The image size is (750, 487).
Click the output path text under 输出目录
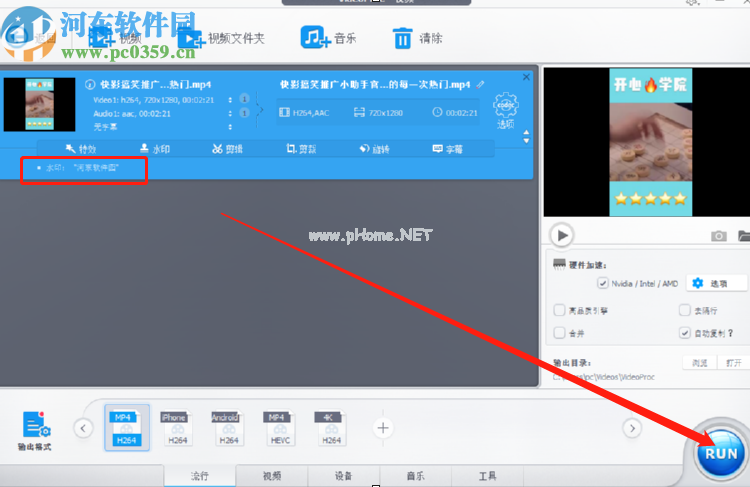click(x=604, y=377)
